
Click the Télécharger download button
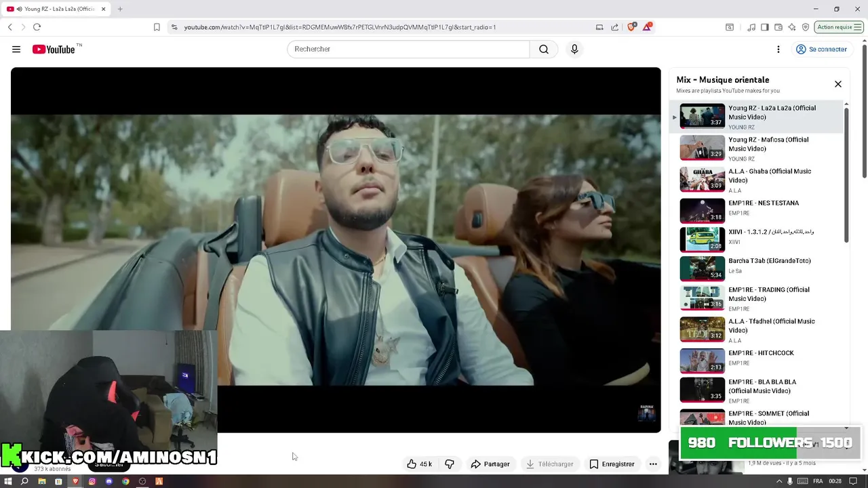550,464
